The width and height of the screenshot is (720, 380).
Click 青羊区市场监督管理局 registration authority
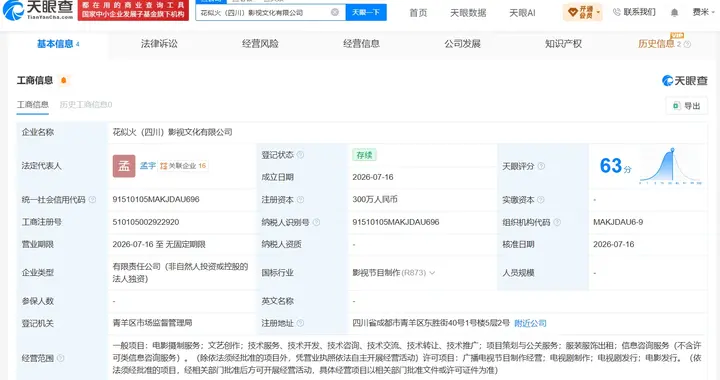152,323
